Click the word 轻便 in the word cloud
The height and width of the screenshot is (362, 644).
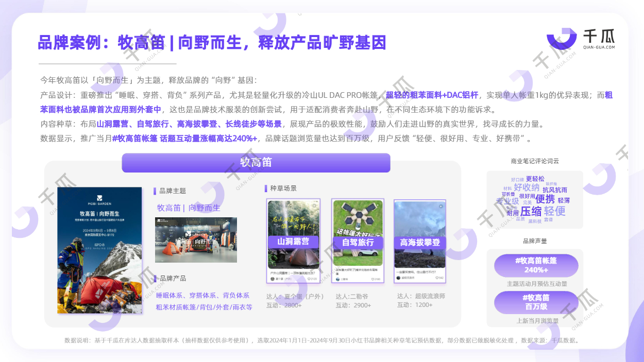554,211
